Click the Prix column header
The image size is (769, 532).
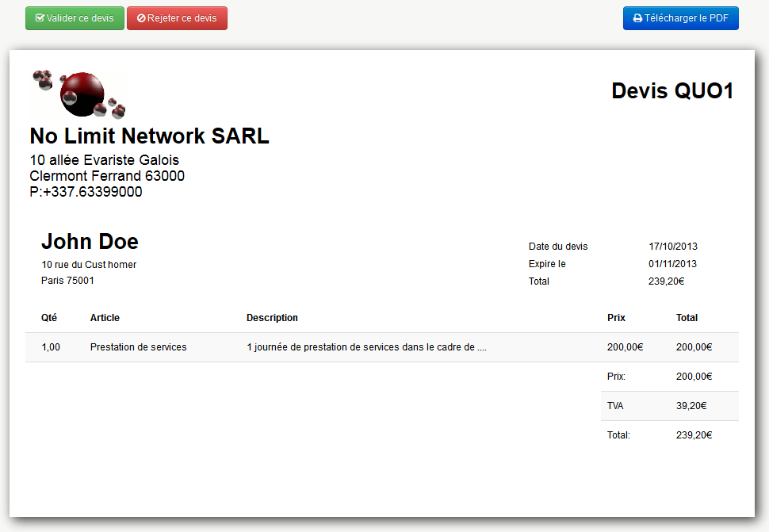click(x=616, y=318)
